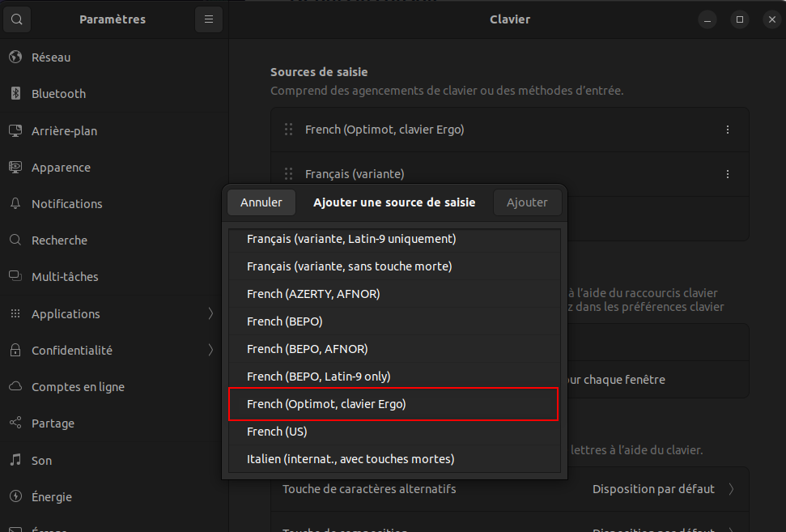Select the Partage sharing icon

tap(15, 423)
